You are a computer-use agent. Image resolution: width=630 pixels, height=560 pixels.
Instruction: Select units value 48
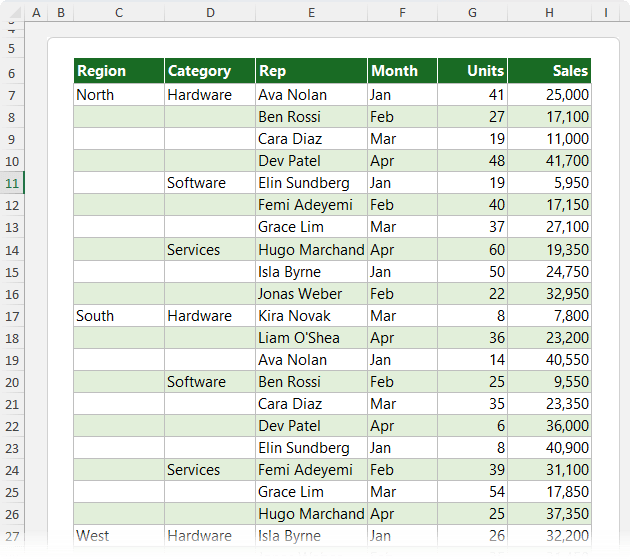click(x=472, y=161)
